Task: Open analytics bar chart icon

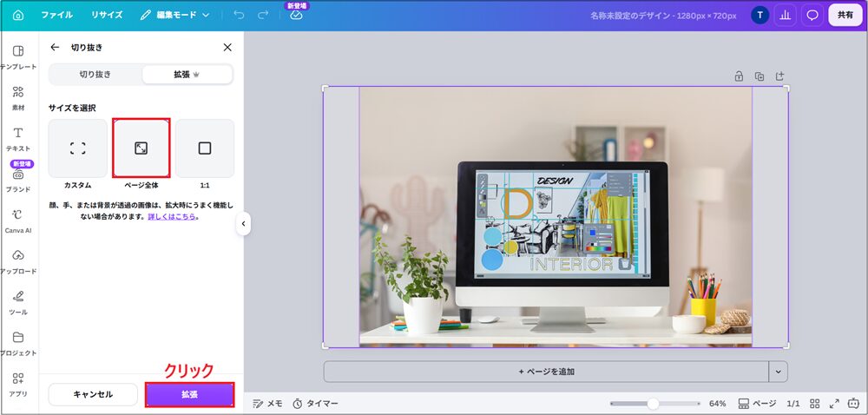Action: 785,16
